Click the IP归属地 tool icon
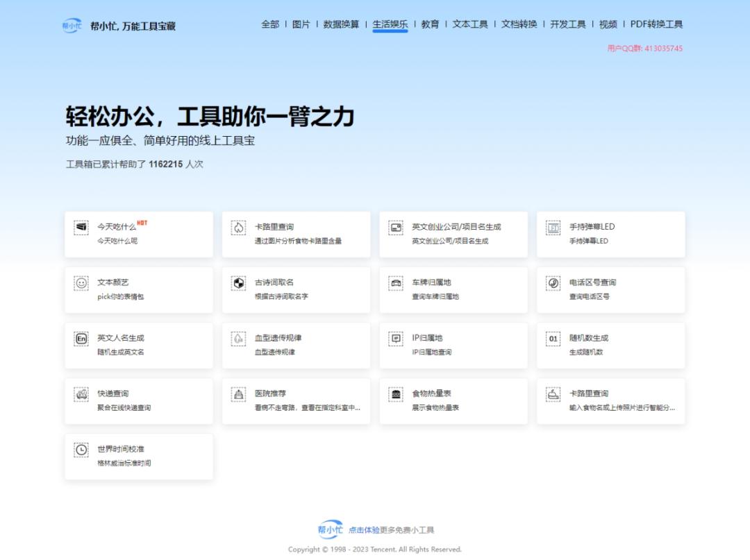Screen dimensions: 750x560 395,338
